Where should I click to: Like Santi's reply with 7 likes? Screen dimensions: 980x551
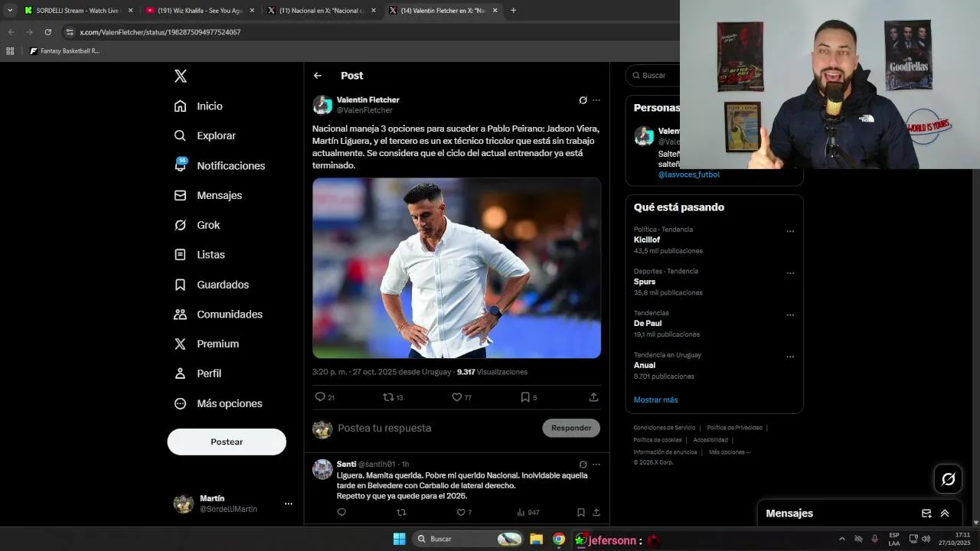coord(461,513)
